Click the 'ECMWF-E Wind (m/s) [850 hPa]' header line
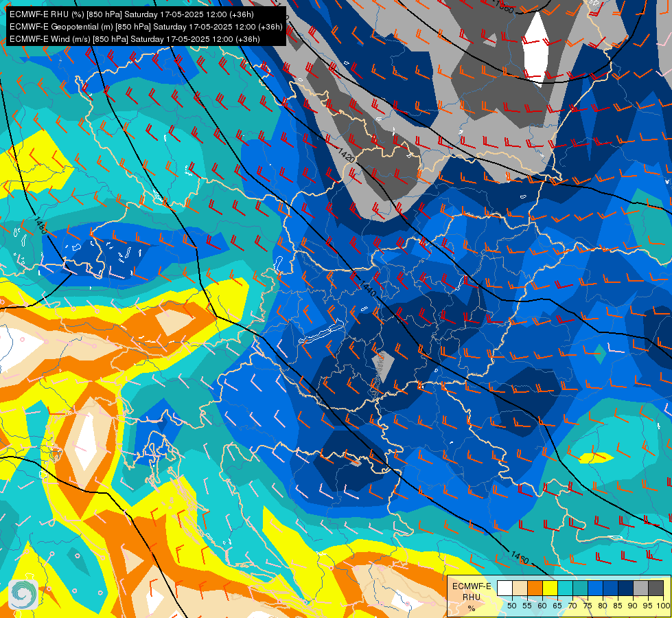This screenshot has width=672, height=618. pos(135,39)
